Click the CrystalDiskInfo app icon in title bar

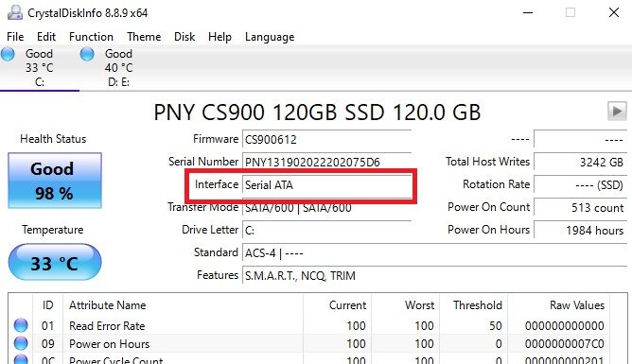[x=15, y=12]
